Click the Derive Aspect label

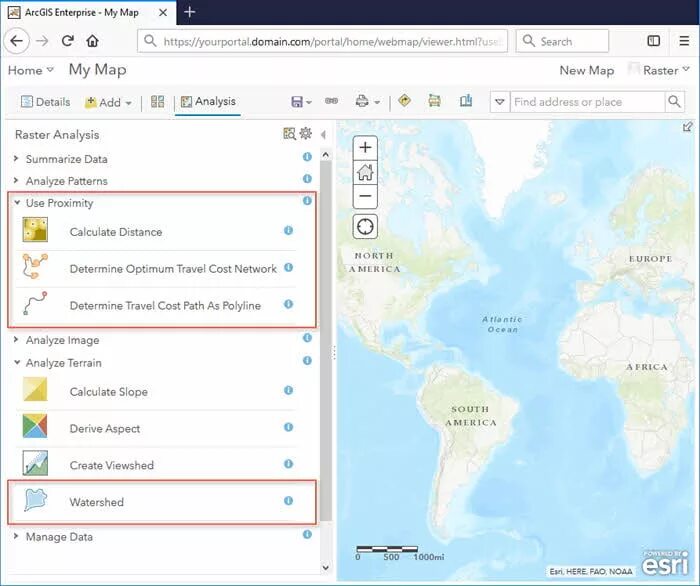(105, 428)
